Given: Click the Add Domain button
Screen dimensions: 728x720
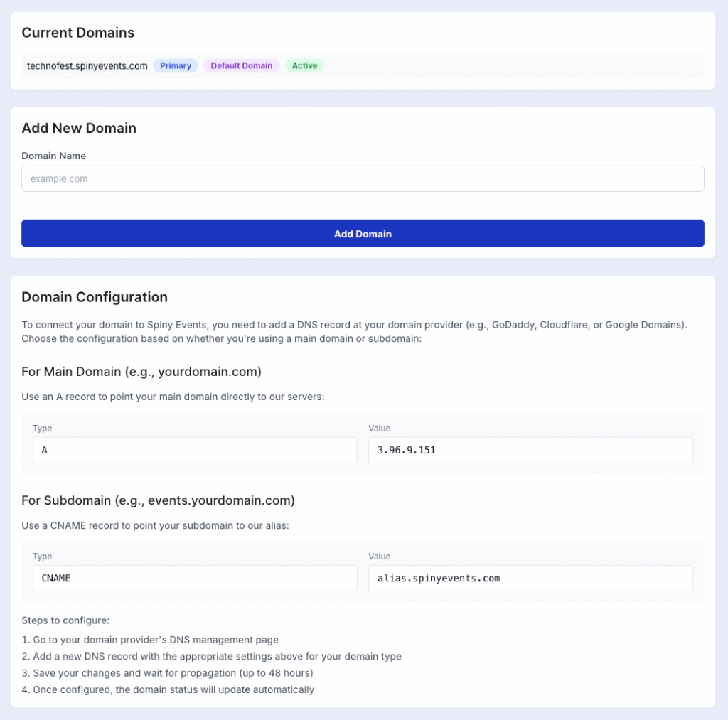Looking at the screenshot, I should (363, 233).
